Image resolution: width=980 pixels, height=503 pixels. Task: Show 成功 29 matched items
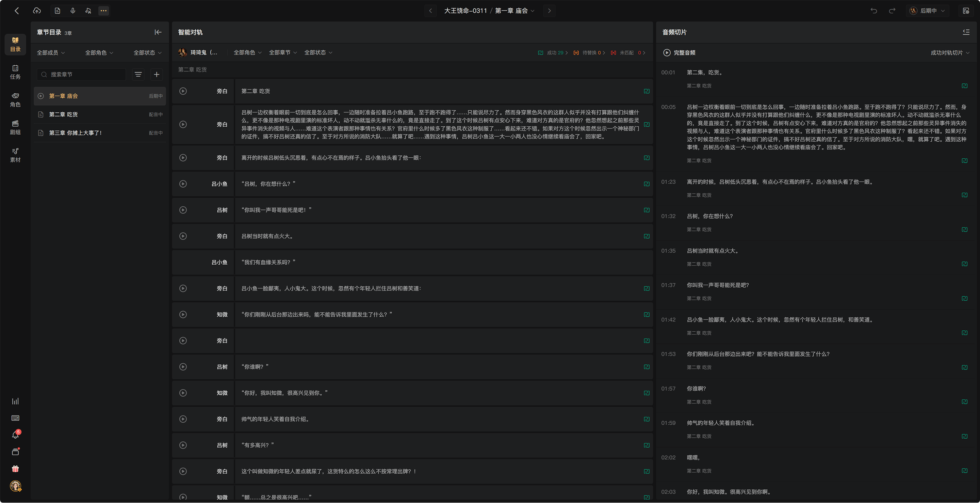click(553, 52)
